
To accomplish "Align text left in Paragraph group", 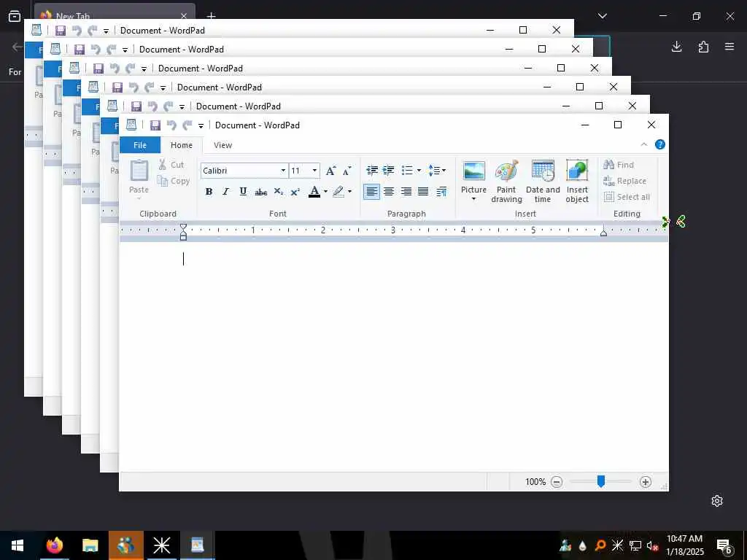I will pos(371,192).
